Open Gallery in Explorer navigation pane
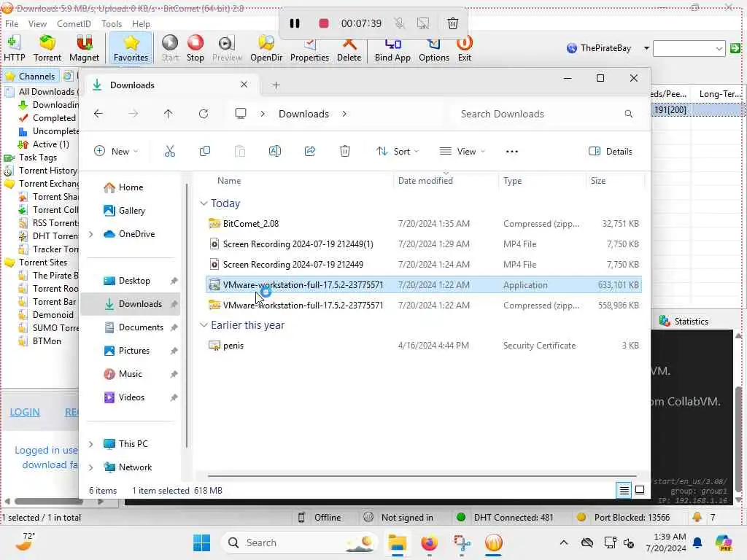747x560 pixels. (x=132, y=211)
